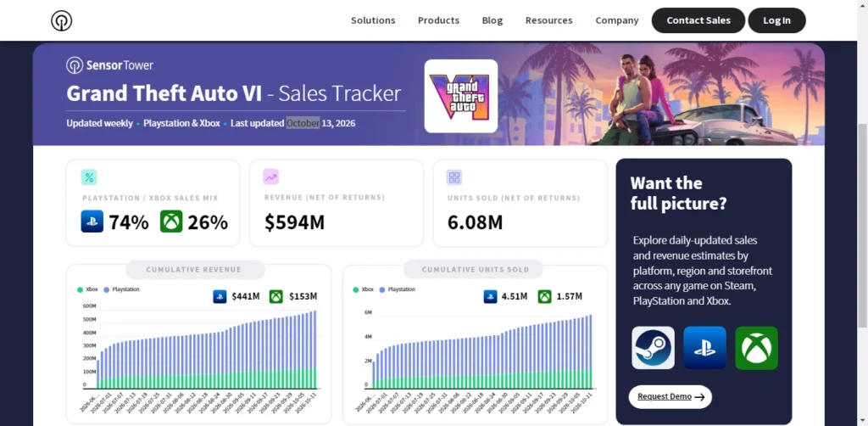The image size is (868, 426).
Task: Go to the Blog page
Action: (x=492, y=20)
